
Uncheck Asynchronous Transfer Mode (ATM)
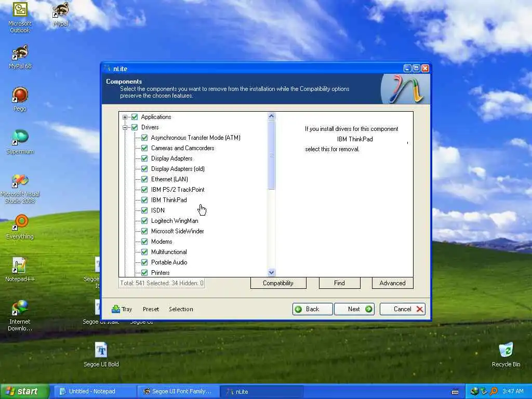(144, 138)
